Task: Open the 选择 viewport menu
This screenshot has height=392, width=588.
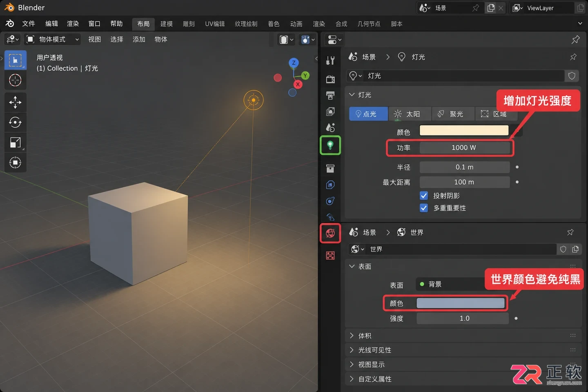Action: point(117,39)
